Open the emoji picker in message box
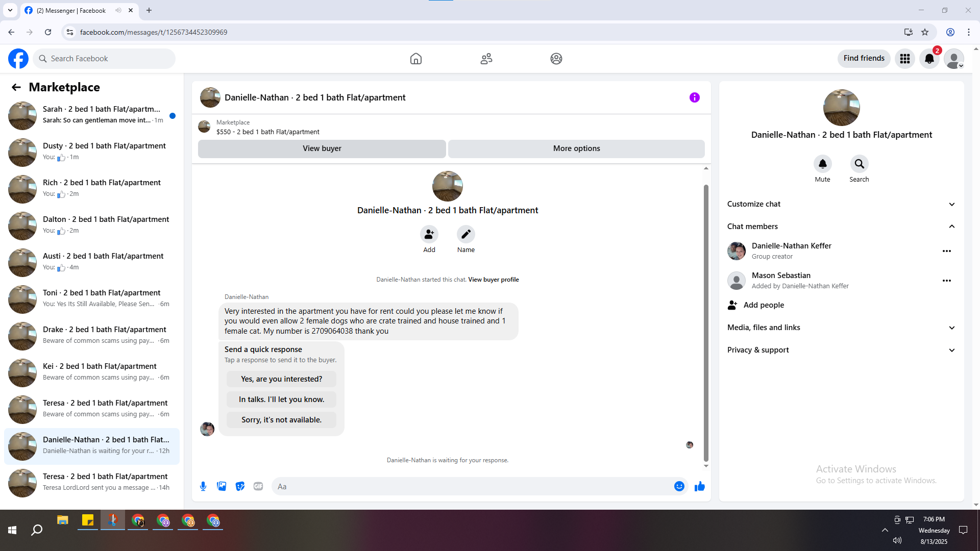 679,486
